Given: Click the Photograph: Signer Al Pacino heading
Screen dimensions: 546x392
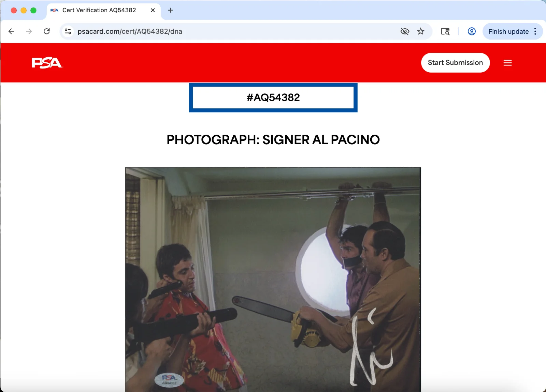Looking at the screenshot, I should [x=273, y=140].
